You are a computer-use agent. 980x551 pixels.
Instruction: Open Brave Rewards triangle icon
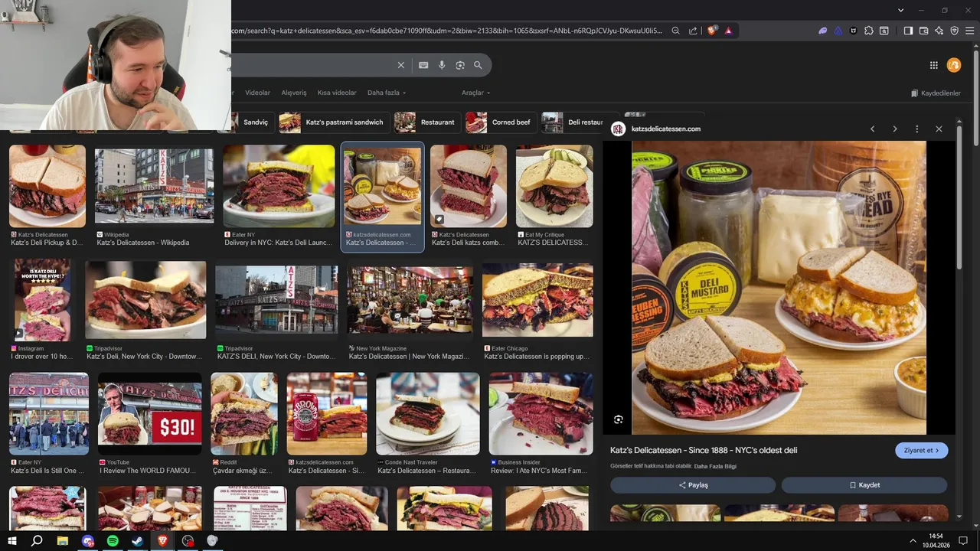(x=728, y=31)
